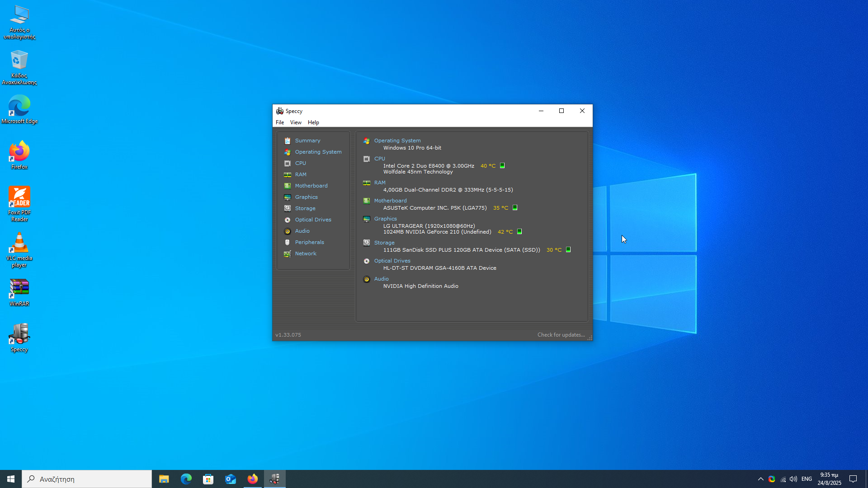Screen dimensions: 868x488
Task: Open the Storage heading link in summary pane
Action: pos(384,243)
